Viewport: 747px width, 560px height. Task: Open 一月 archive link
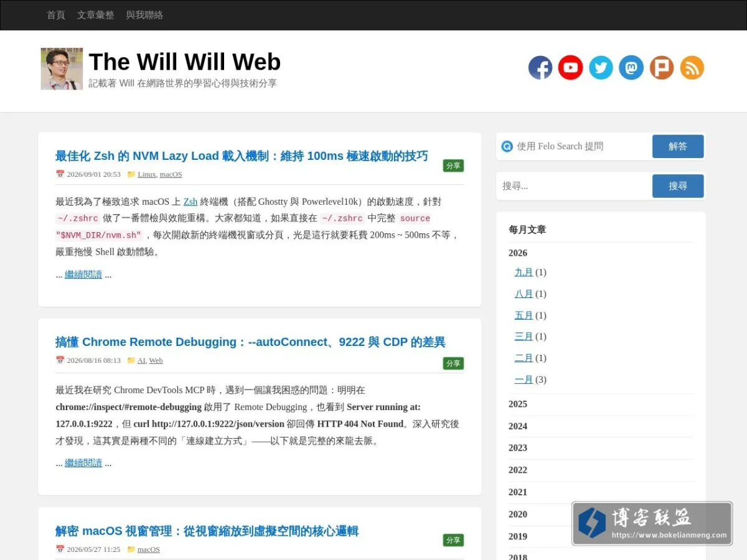(x=524, y=380)
